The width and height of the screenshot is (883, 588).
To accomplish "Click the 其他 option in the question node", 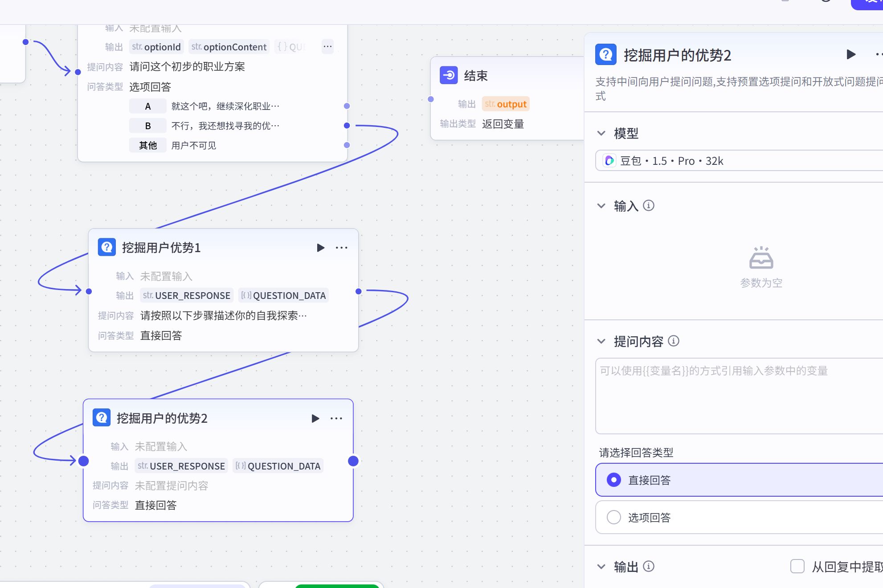I will [147, 145].
